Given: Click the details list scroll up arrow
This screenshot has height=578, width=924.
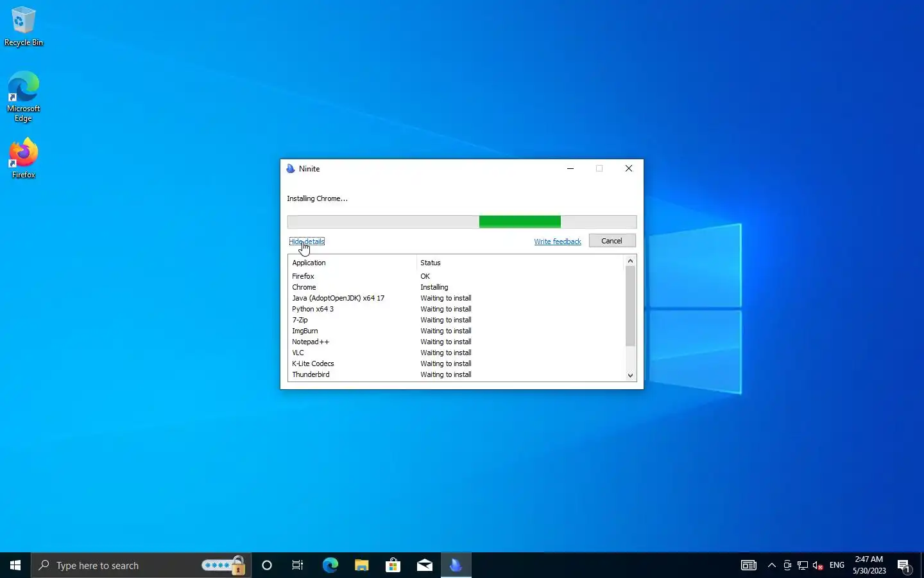Looking at the screenshot, I should point(630,261).
